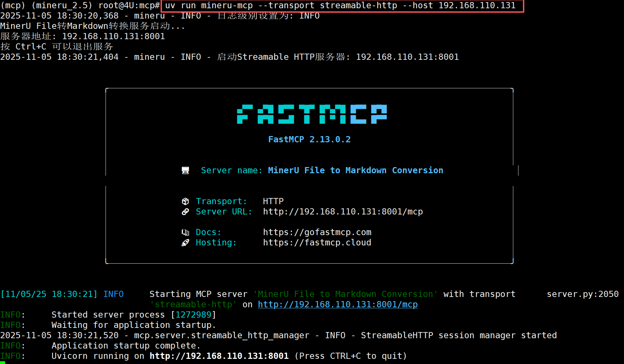Click the "Server name:" label

click(232, 170)
